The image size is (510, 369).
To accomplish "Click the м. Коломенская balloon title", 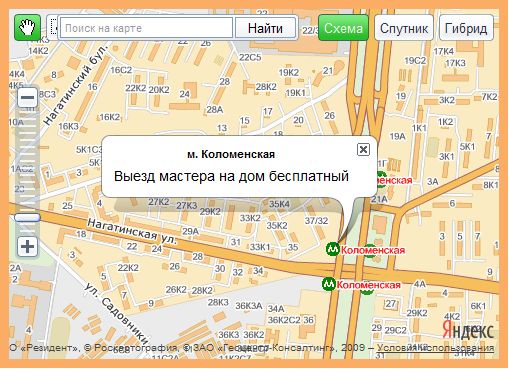I will 231,154.
